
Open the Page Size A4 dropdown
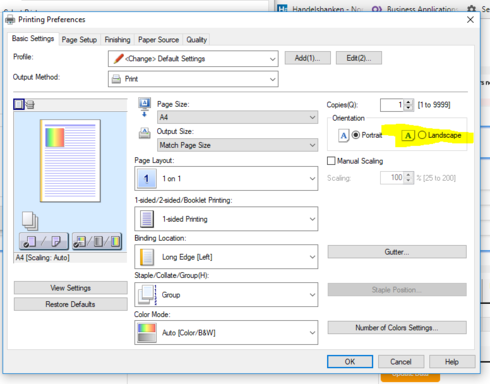237,117
